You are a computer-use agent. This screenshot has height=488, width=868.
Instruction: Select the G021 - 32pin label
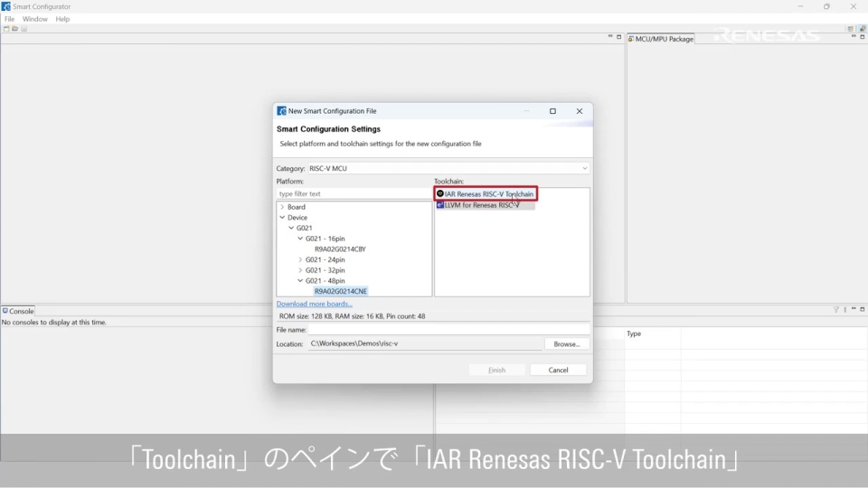[x=325, y=270]
